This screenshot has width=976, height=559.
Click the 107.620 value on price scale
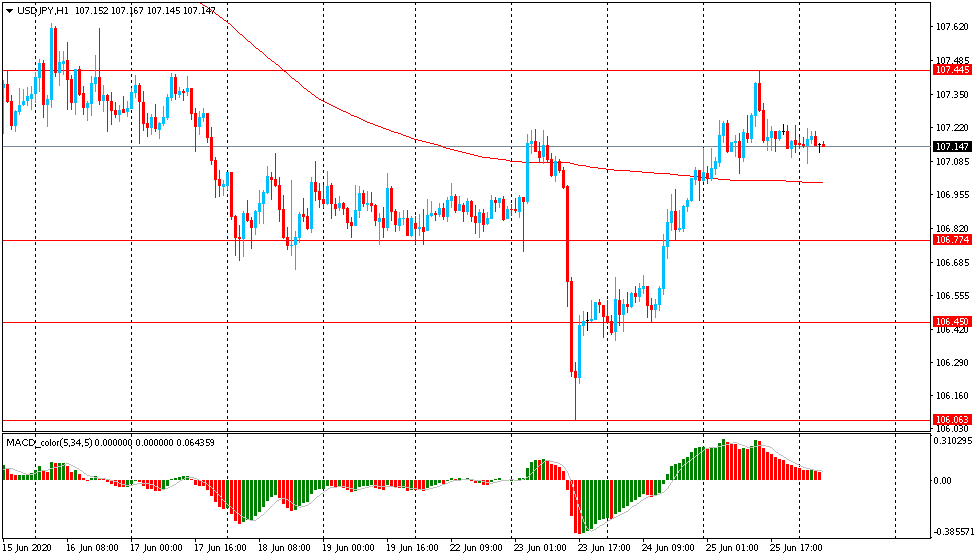952,27
